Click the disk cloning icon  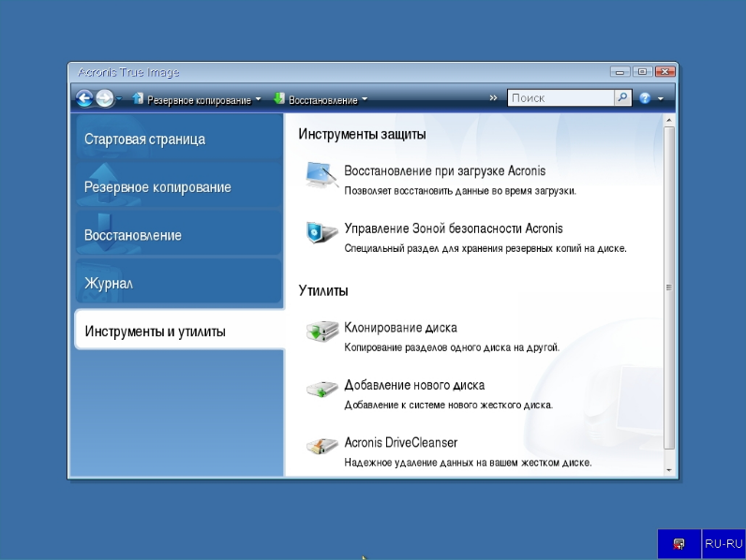321,332
